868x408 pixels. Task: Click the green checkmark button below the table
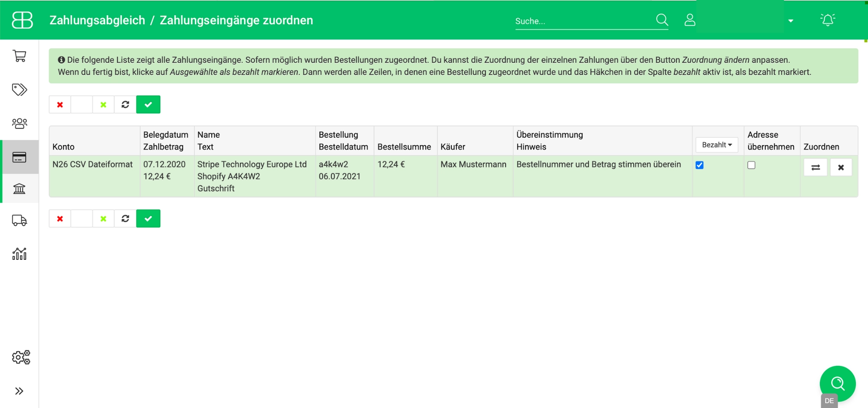pos(148,219)
